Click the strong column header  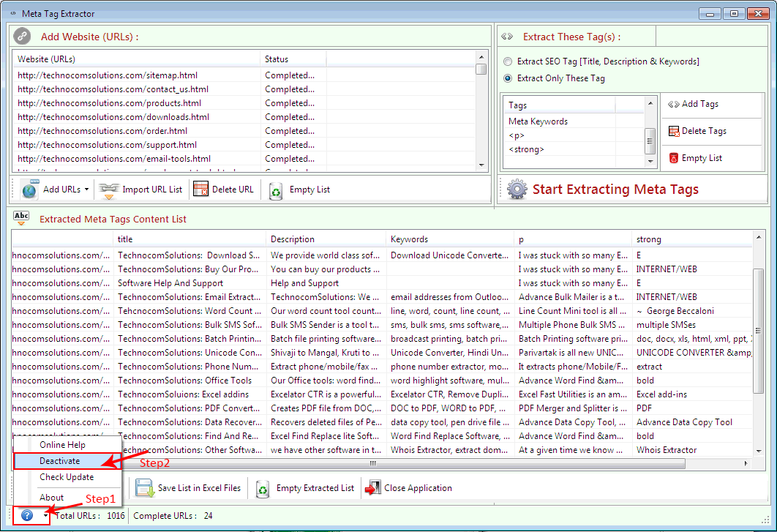point(692,239)
